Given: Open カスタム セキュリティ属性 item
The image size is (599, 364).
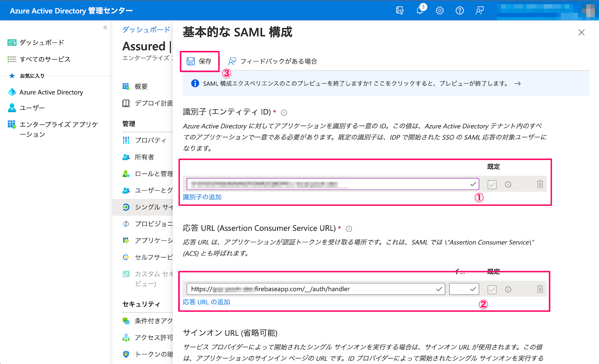Looking at the screenshot, I should (148, 279).
